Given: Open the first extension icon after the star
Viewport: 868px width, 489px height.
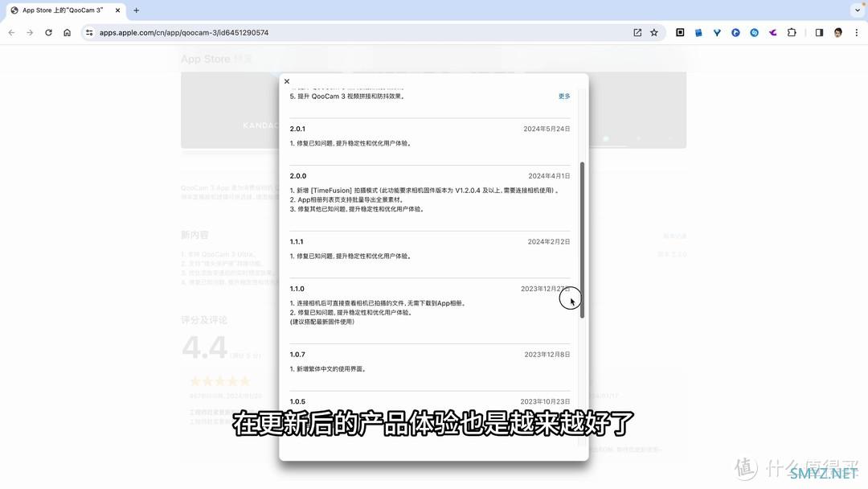Looking at the screenshot, I should pos(681,33).
